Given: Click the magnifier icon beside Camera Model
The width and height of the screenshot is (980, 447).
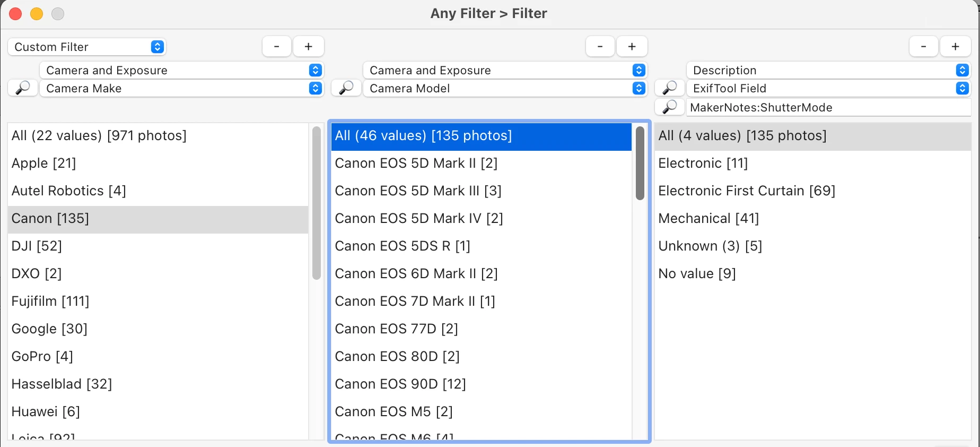Looking at the screenshot, I should point(346,88).
